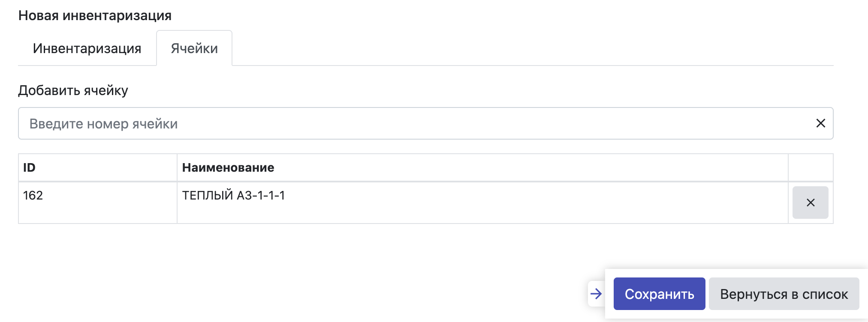This screenshot has height=322, width=868.
Task: Click Вернуться в список button
Action: [784, 294]
